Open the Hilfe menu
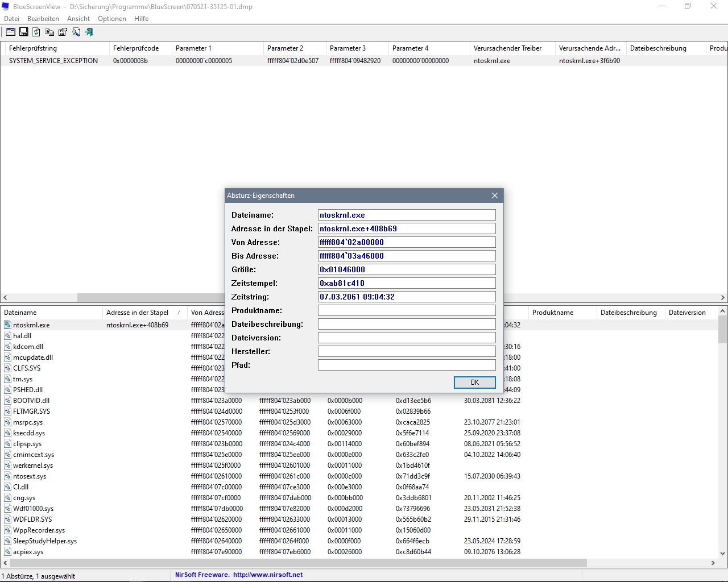The image size is (728, 582). pos(142,19)
